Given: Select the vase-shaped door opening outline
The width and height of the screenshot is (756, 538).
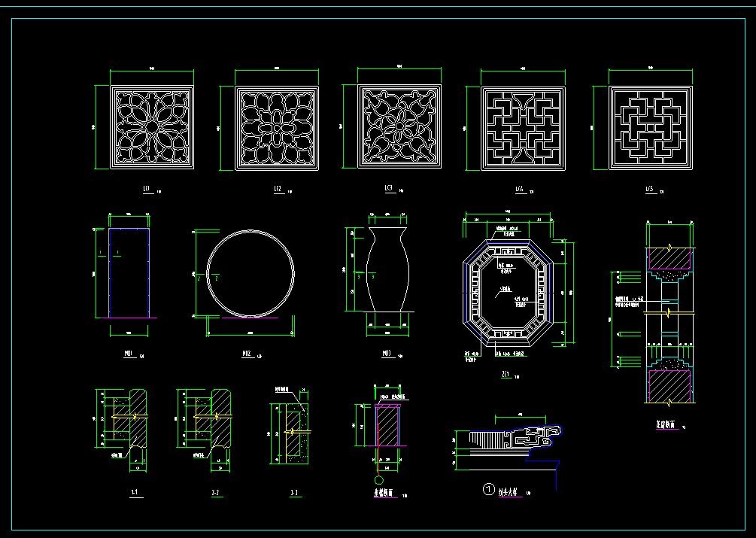Looking at the screenshot, I should [389, 269].
